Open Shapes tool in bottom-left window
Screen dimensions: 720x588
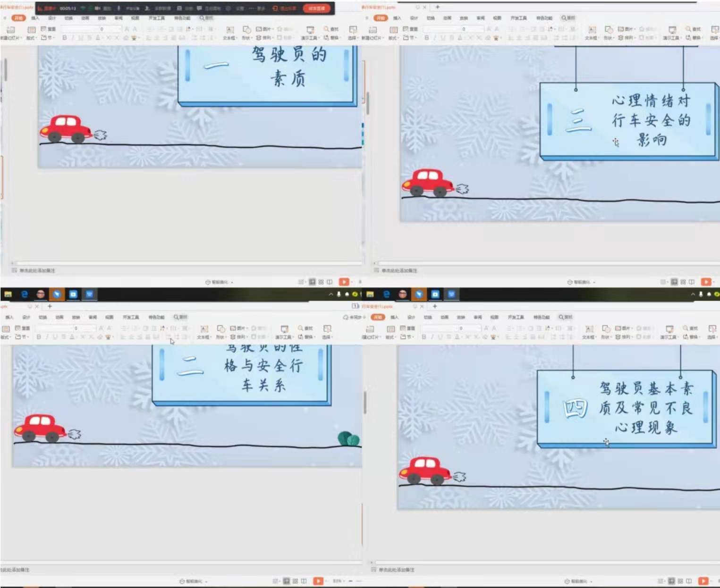pos(220,331)
